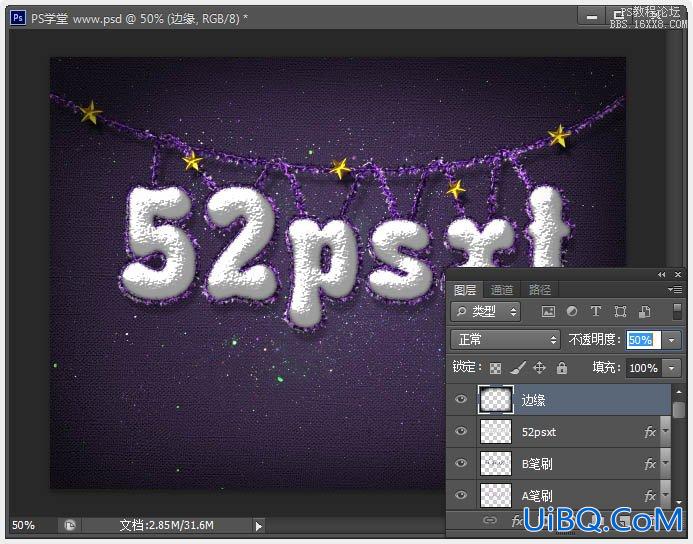Collapse the Layers panel with double-arrow
The width and height of the screenshot is (693, 544).
click(x=661, y=274)
